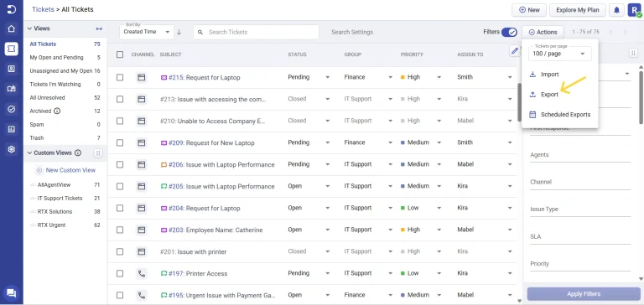The height and width of the screenshot is (305, 644).
Task: Open the Home icon in left sidebar
Action: pyautogui.click(x=12, y=28)
